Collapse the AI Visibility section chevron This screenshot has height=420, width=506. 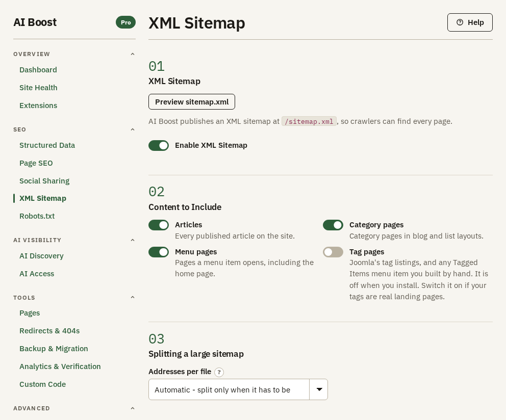(132, 240)
